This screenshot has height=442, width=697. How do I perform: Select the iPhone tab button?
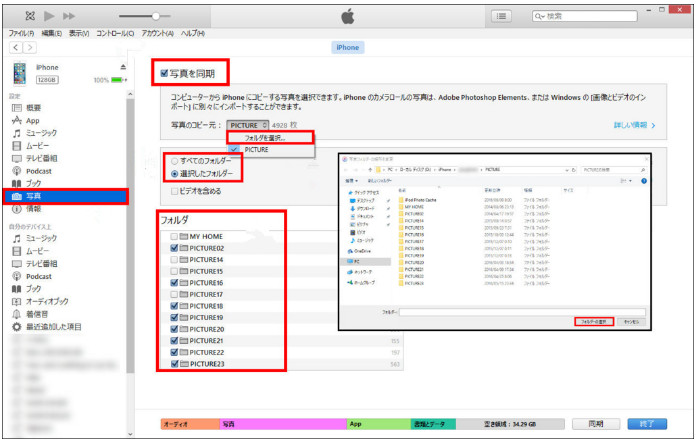[x=348, y=47]
